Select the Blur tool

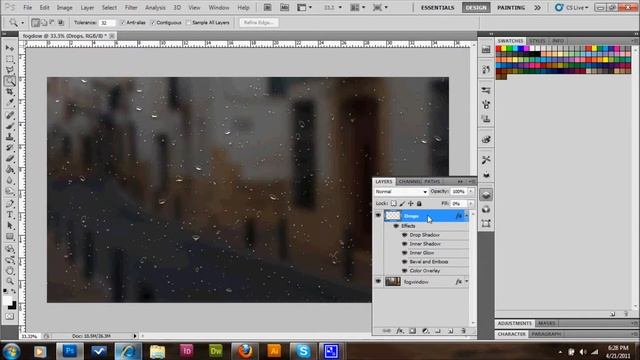pyautogui.click(x=10, y=180)
